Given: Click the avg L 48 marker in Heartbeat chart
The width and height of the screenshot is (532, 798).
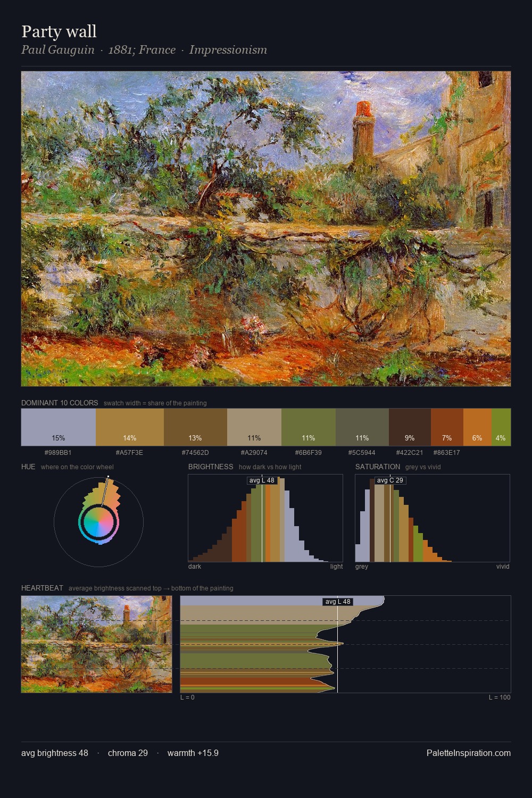Looking at the screenshot, I should click(x=338, y=602).
